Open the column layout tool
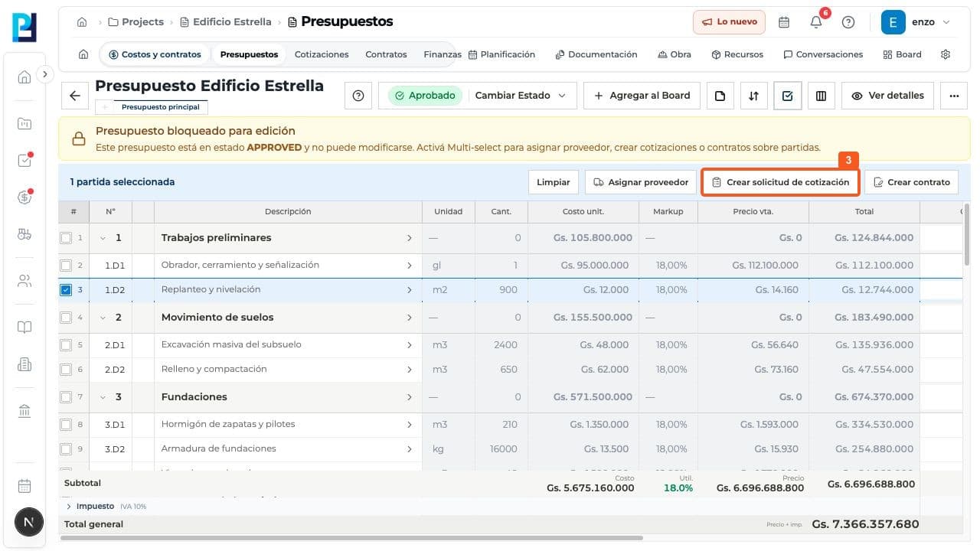This screenshot has height=551, width=980. [x=821, y=96]
